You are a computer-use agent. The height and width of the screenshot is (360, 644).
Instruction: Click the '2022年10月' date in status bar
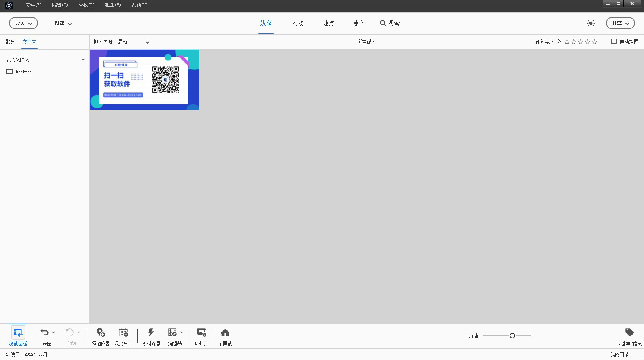tap(36, 354)
